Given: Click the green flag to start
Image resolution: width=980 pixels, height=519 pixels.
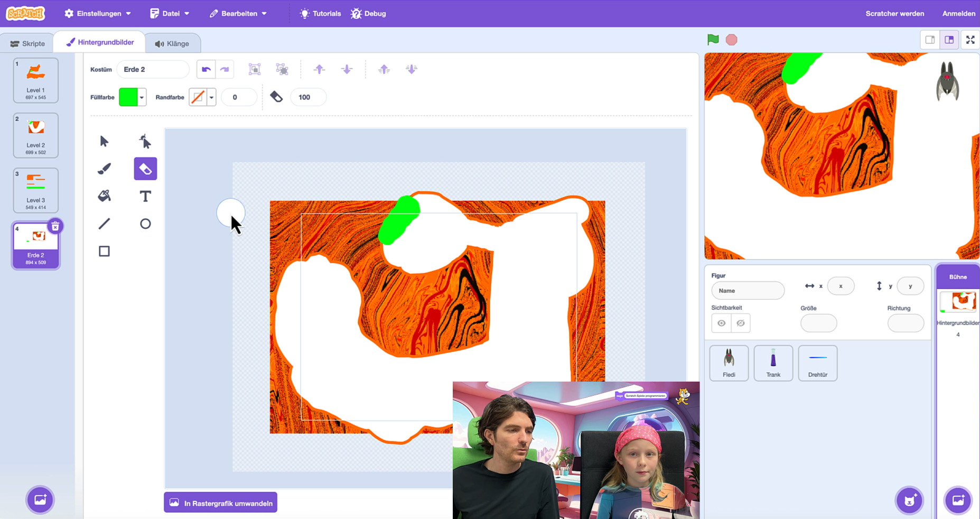Looking at the screenshot, I should point(713,40).
